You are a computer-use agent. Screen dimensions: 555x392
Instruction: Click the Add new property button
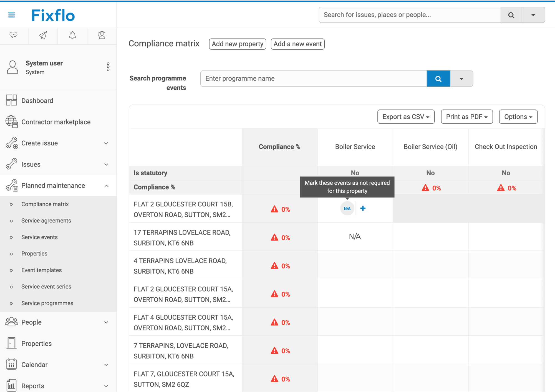[237, 44]
